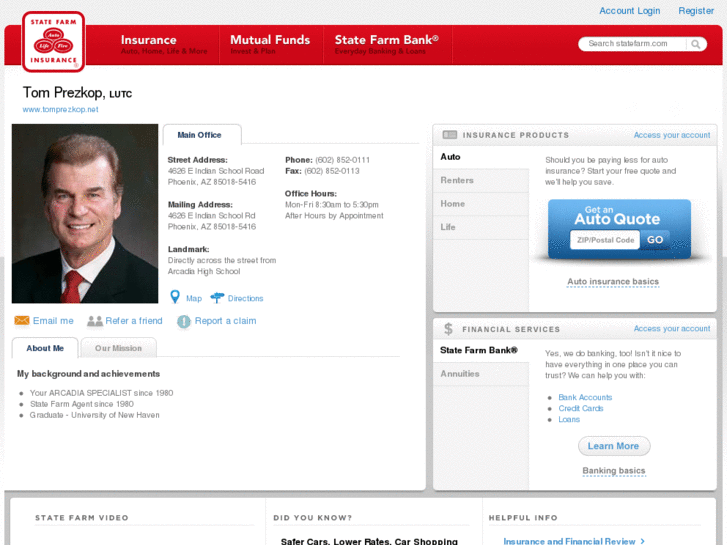Click the ZIP/Postal Code input field

(x=604, y=240)
